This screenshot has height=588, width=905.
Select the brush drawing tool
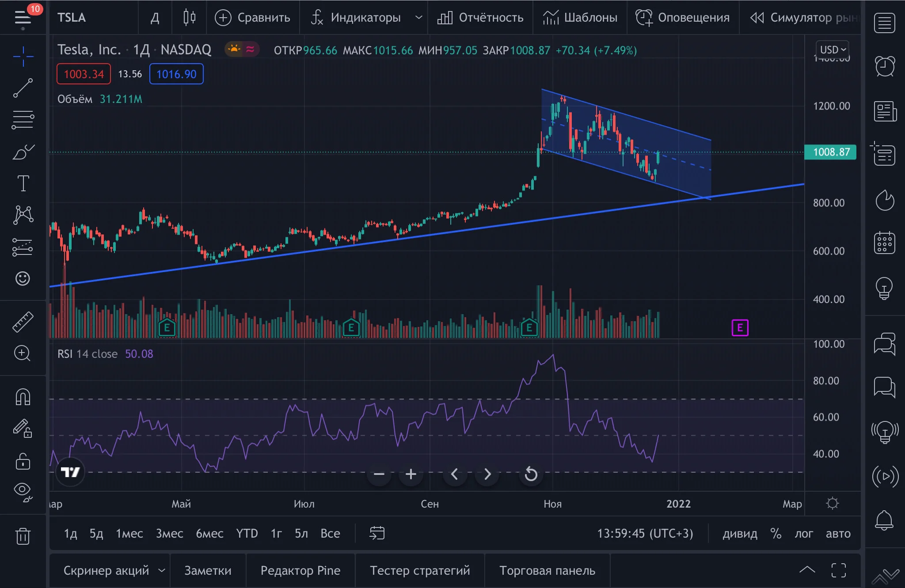pyautogui.click(x=23, y=152)
